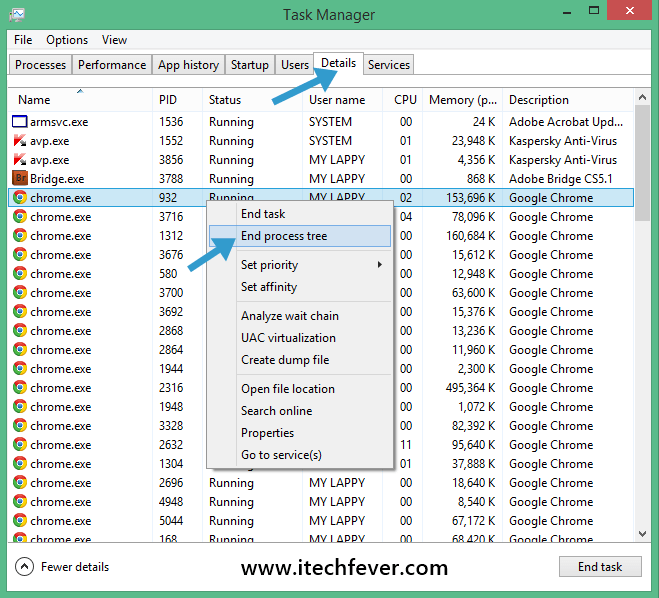
Task: Open the Options menu
Action: [67, 40]
